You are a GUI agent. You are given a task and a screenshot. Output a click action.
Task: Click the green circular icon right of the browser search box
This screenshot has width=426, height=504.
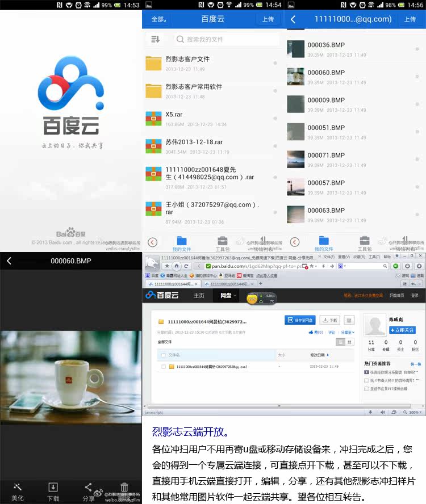coord(396,266)
